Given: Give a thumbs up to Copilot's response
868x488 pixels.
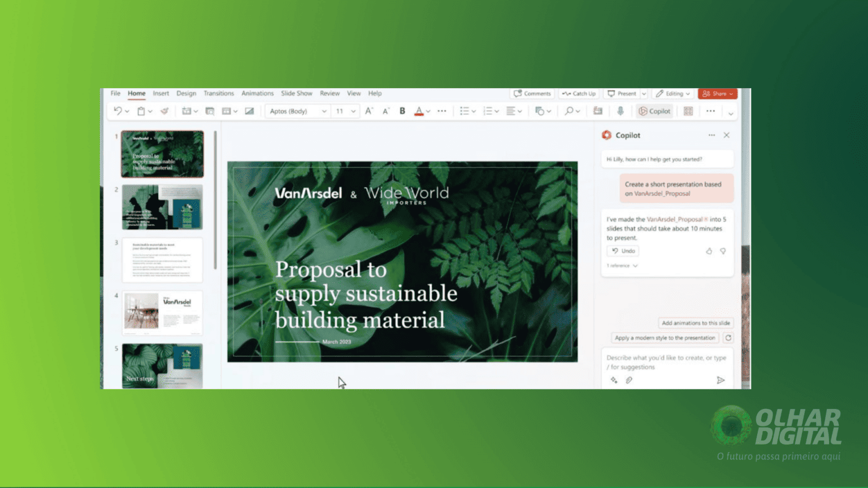Looking at the screenshot, I should (x=710, y=251).
